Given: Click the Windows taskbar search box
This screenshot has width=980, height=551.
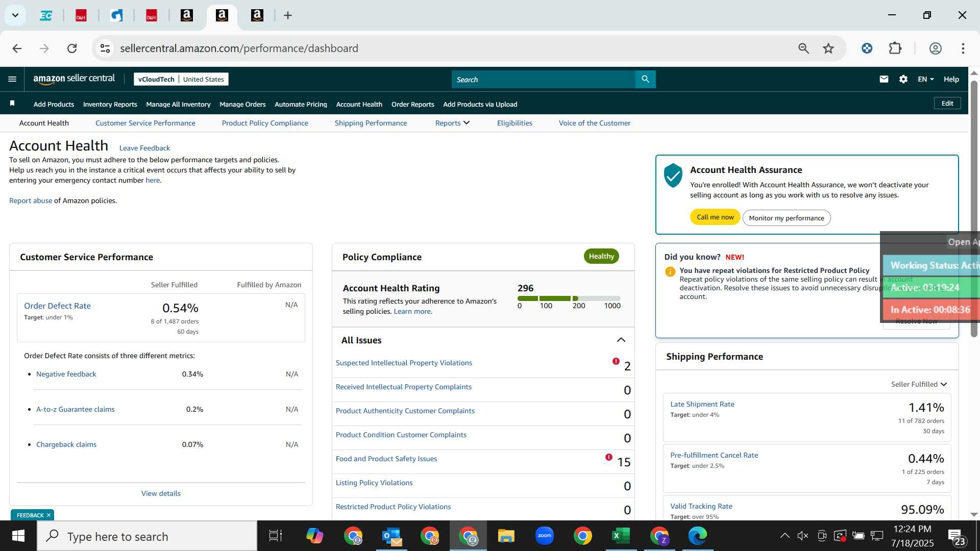Looking at the screenshot, I should coord(147,536).
